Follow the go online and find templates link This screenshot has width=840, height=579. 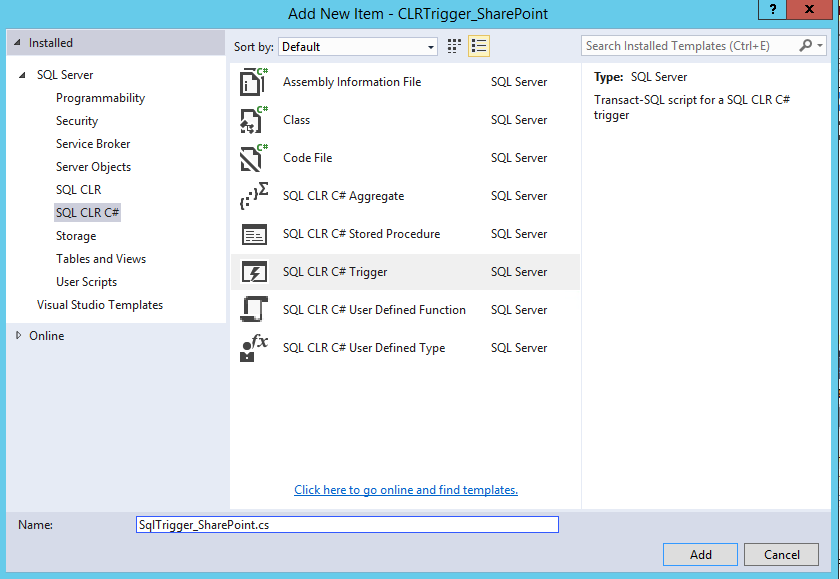(406, 490)
